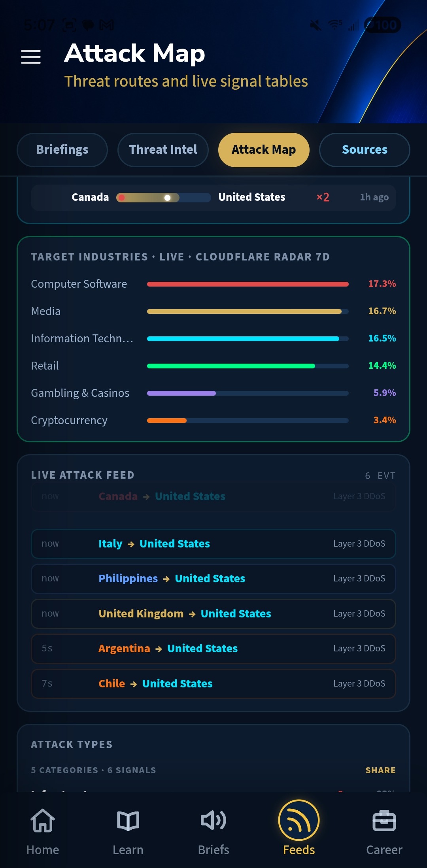Select the Feeds RSS icon
The image size is (427, 868).
tap(299, 820)
